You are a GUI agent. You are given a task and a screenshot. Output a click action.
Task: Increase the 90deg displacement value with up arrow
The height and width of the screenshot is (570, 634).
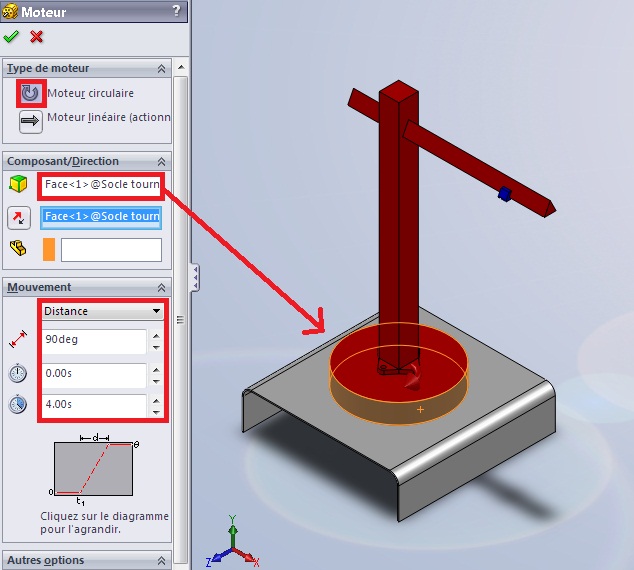(x=155, y=335)
